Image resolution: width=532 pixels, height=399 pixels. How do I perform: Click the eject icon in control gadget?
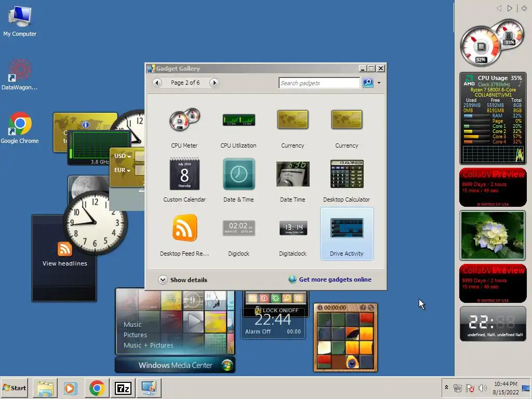299,298
